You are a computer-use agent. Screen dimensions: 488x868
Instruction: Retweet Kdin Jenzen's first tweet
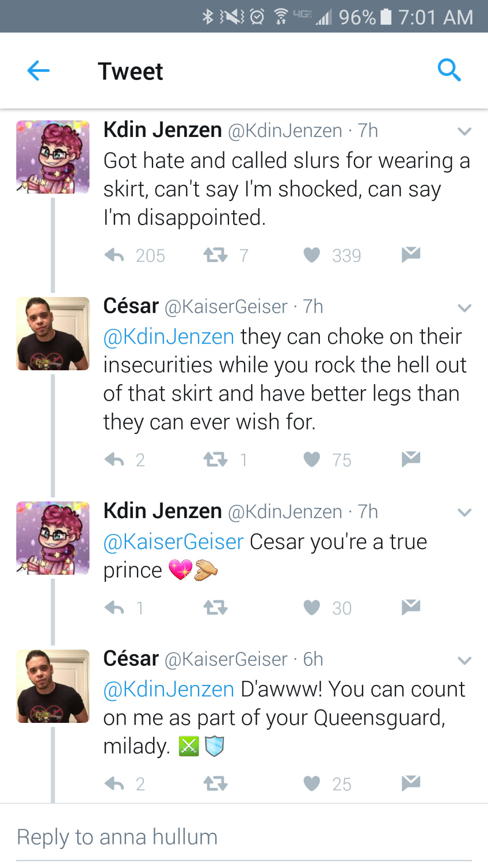tap(216, 255)
